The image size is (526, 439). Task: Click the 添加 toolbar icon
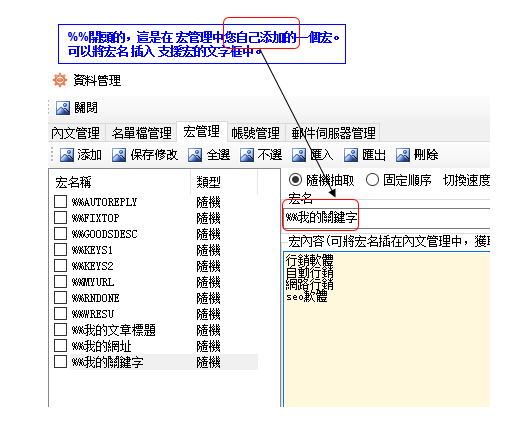tap(67, 155)
